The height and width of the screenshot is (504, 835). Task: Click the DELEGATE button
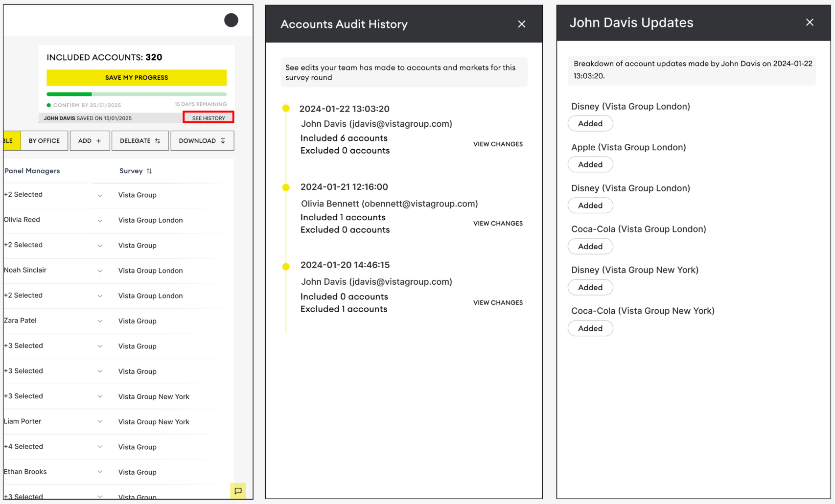140,140
